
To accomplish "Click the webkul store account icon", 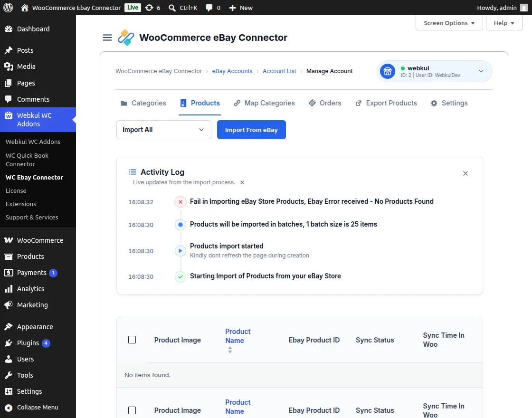I will 388,71.
